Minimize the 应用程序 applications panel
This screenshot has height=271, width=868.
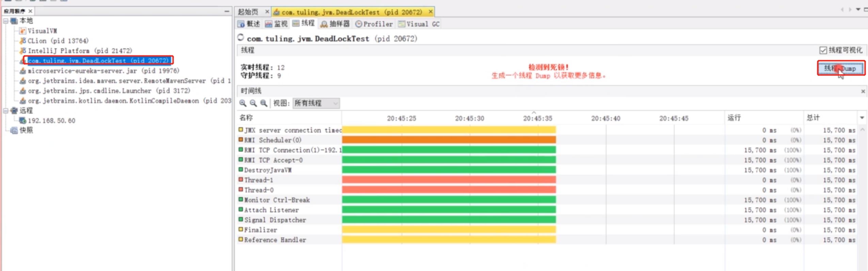(227, 11)
